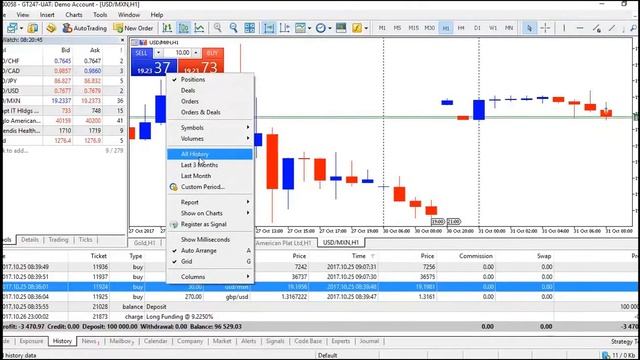The width and height of the screenshot is (640, 360).
Task: Expand the Volumes submenu
Action: 210,139
